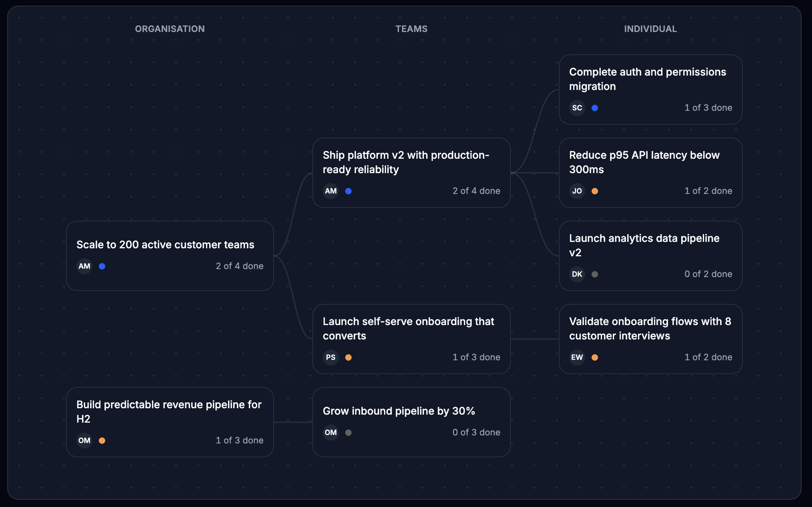812x507 pixels.
Task: Open 'Build predictable revenue pipeline for H2' objective
Action: (169, 412)
